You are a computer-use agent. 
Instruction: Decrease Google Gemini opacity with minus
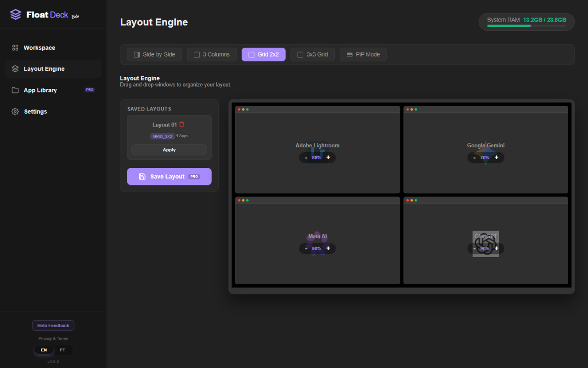coord(475,158)
